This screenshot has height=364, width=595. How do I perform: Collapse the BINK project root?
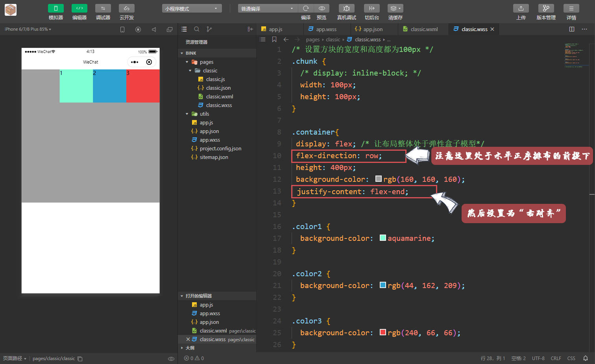[217, 53]
